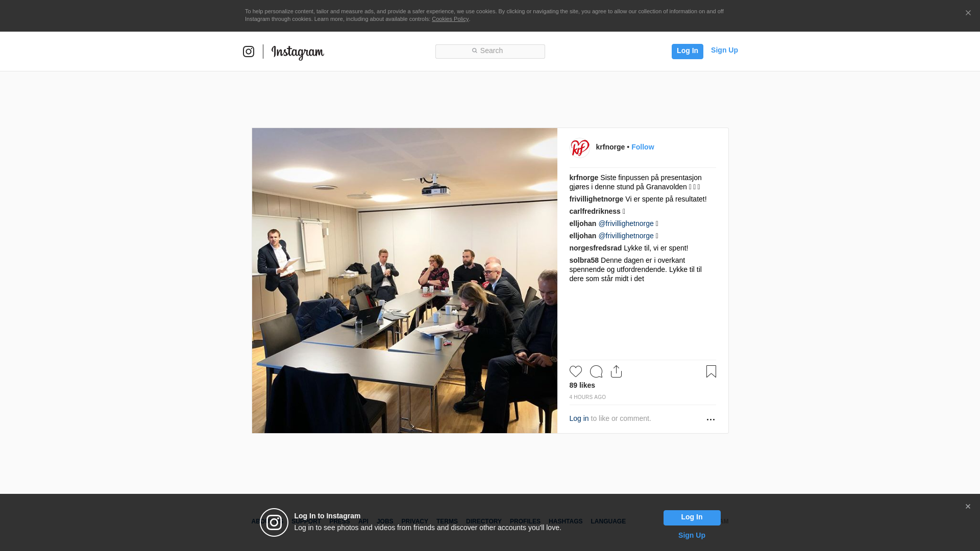The width and height of the screenshot is (980, 551).
Task: Follow the krfnorge account
Action: (643, 147)
